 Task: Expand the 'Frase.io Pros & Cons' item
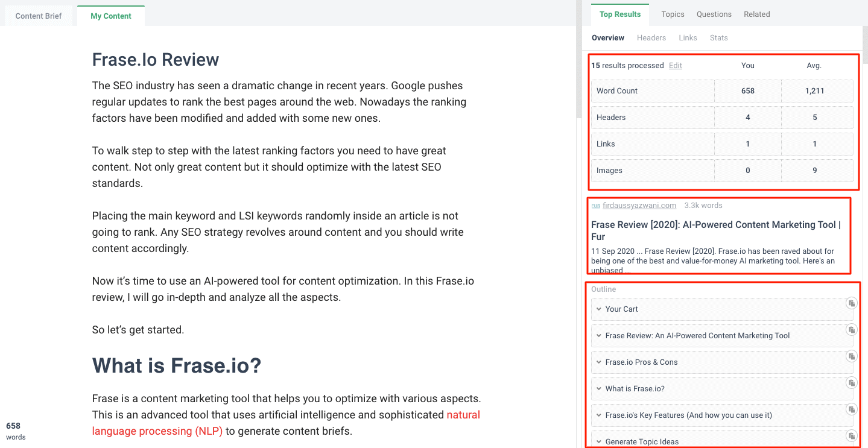click(599, 362)
